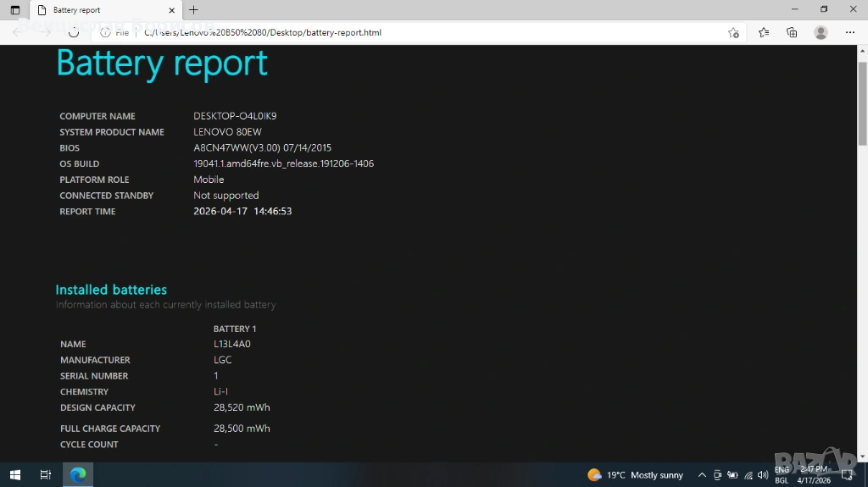Open the Settings and more ellipsis menu
Image resolution: width=868 pixels, height=487 pixels.
pos(850,32)
